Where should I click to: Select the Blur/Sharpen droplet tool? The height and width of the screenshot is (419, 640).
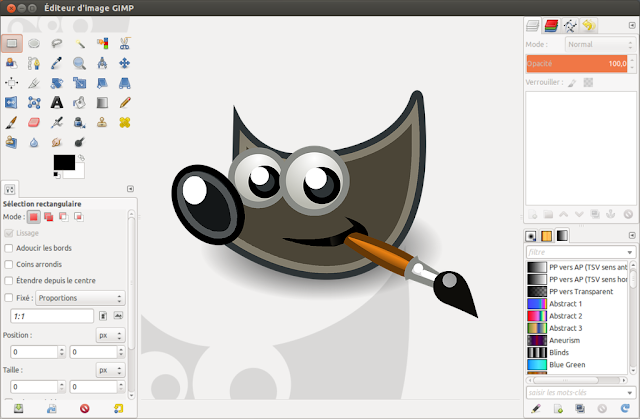[34, 142]
